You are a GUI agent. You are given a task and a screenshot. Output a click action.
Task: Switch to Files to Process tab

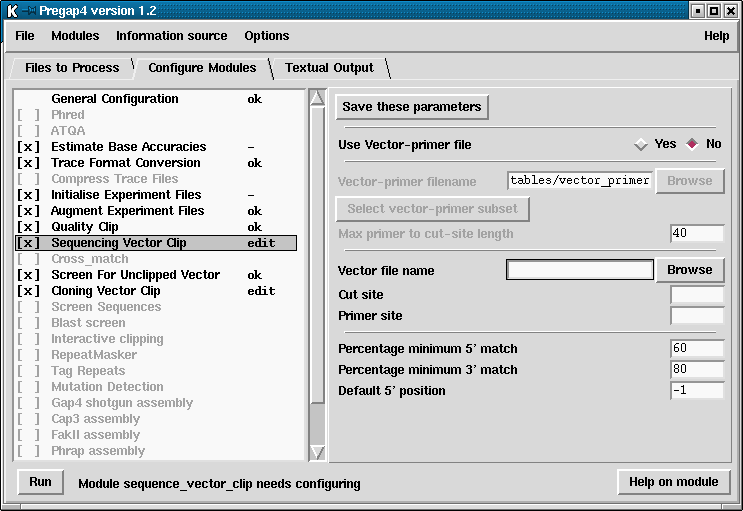coord(72,68)
